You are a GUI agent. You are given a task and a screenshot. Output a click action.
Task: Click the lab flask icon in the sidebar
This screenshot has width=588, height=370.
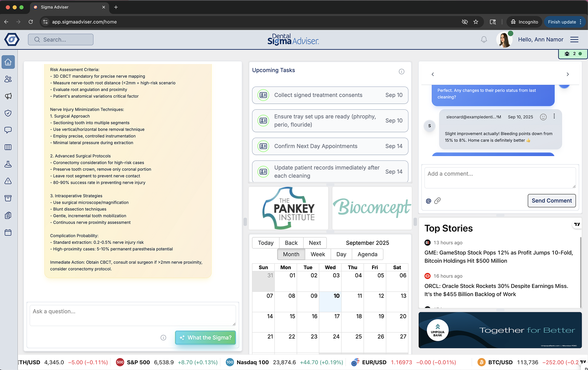pyautogui.click(x=8, y=164)
